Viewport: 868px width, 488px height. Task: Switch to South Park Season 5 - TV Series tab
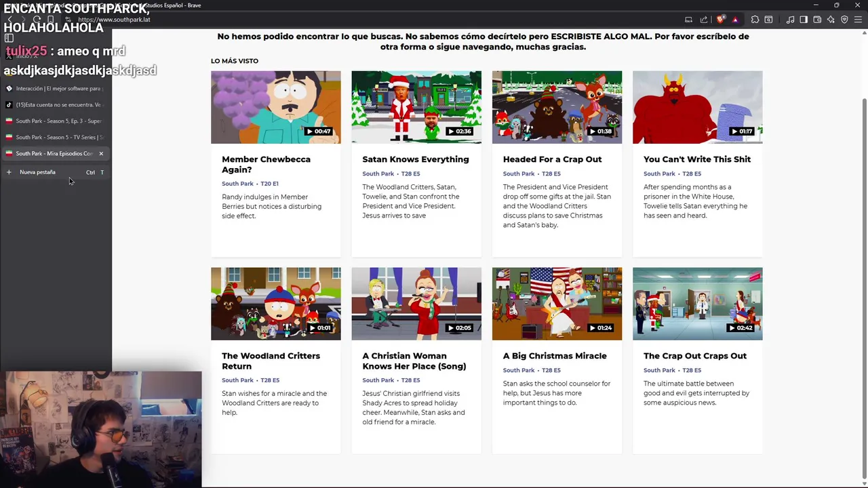(54, 137)
